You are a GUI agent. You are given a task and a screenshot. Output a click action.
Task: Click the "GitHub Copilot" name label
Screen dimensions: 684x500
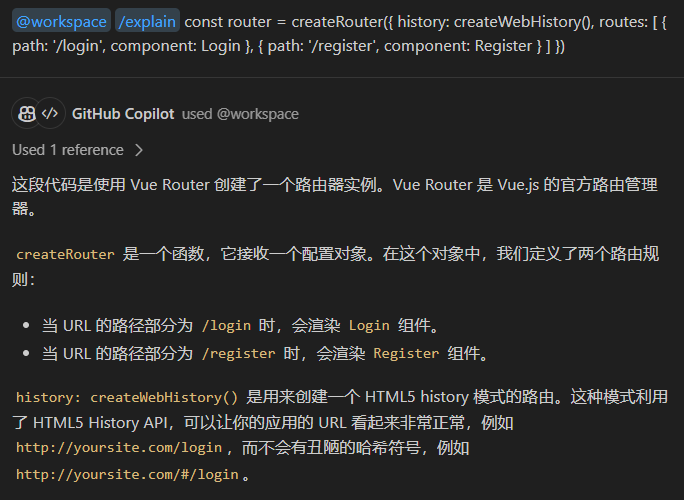click(123, 114)
